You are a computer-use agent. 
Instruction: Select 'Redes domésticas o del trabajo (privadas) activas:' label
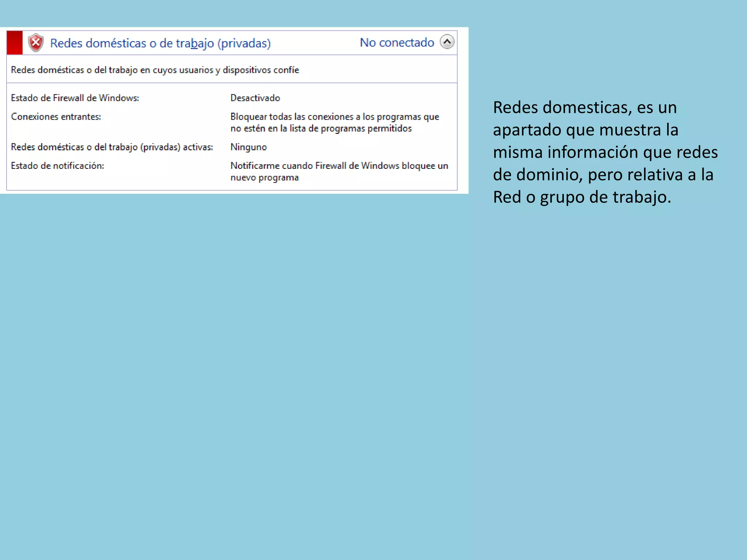point(112,147)
